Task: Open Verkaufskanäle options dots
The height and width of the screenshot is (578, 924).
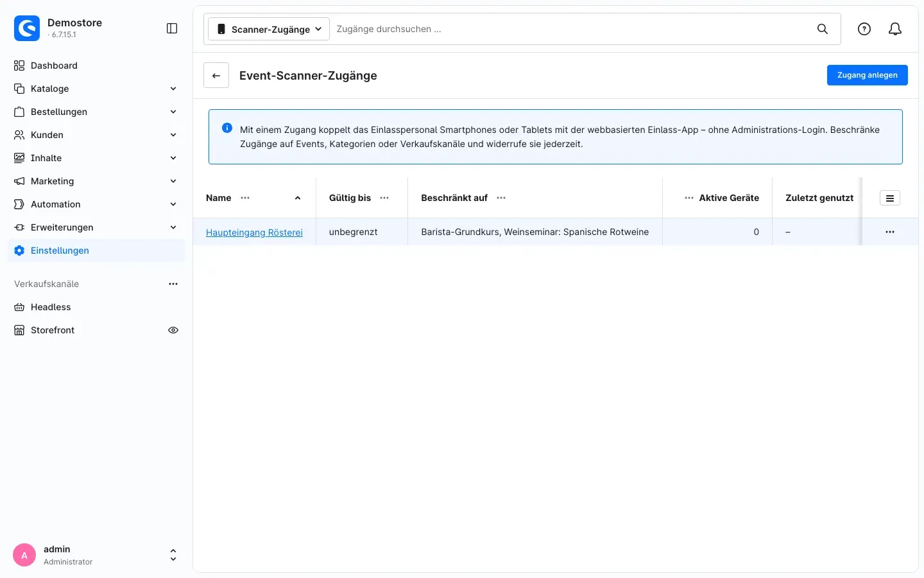Action: (173, 284)
